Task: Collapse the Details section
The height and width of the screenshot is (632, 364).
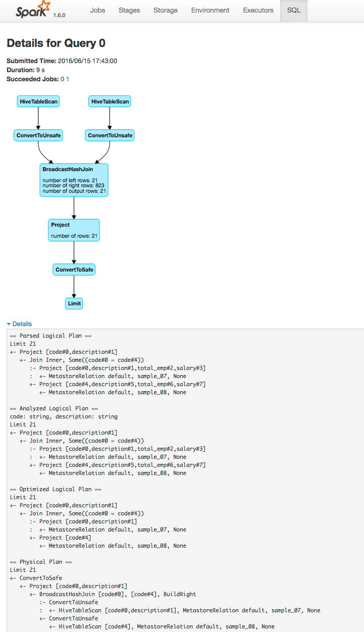Action: tap(19, 324)
